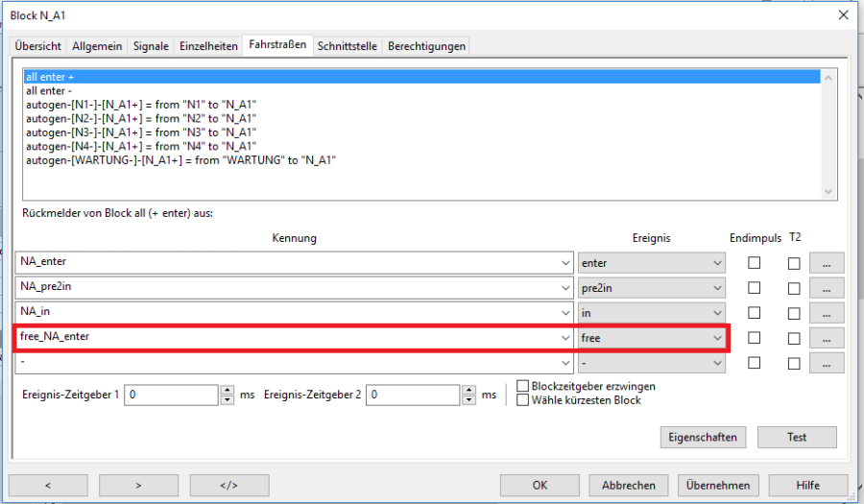Decrease Ereignis-Zeitgeber 2 spinner value
This screenshot has height=504, width=864.
coord(468,399)
